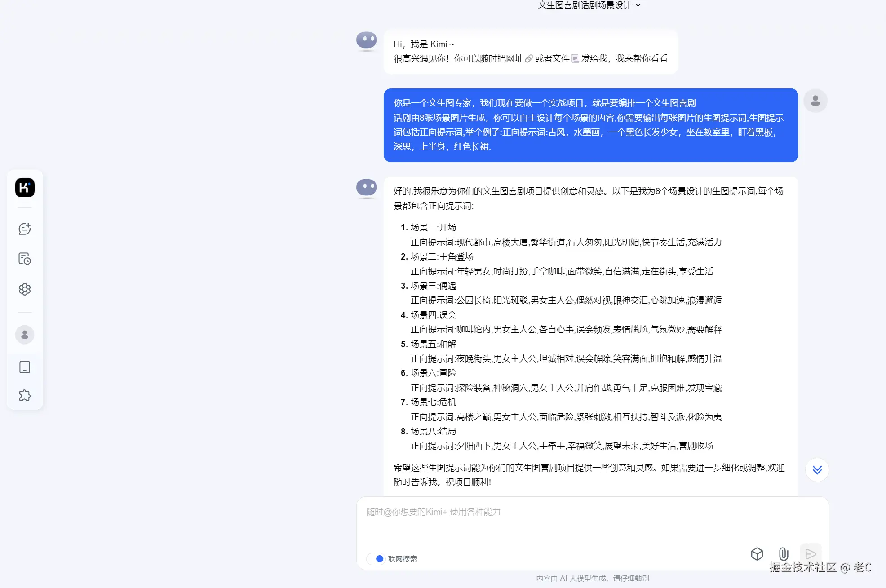Select the blue user prompt bubble
Image resolution: width=886 pixels, height=588 pixels.
pyautogui.click(x=591, y=125)
